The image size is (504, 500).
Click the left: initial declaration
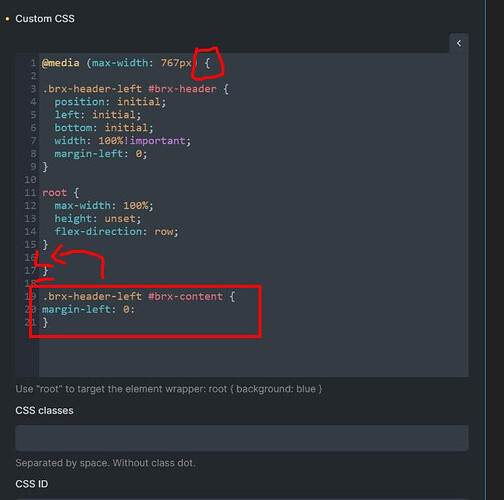98,115
